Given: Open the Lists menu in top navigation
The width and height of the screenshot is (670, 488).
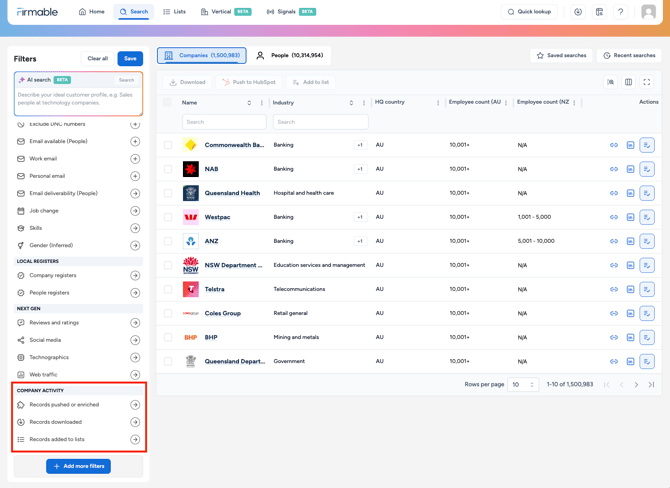Looking at the screenshot, I should [174, 12].
